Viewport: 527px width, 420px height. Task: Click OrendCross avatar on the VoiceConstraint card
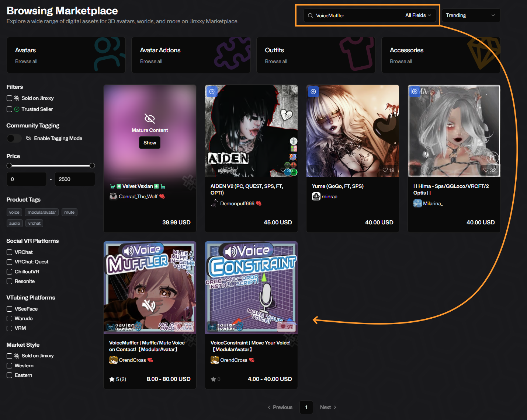(x=215, y=360)
